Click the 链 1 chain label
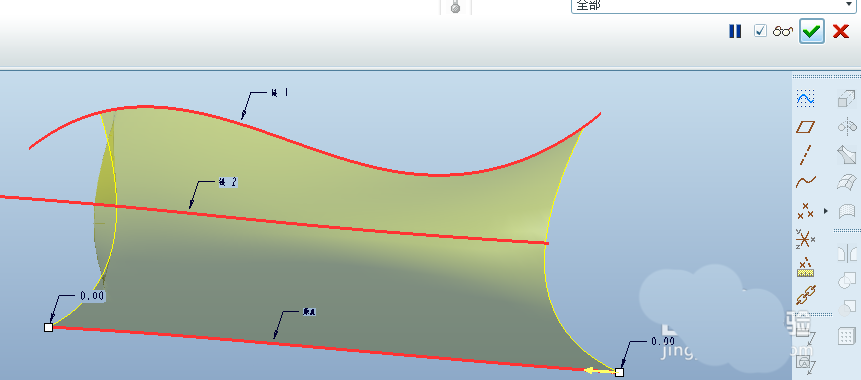The height and width of the screenshot is (380, 861). click(279, 93)
